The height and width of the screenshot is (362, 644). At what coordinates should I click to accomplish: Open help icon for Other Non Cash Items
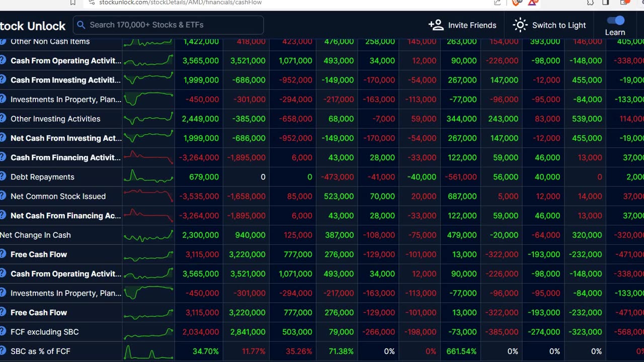tap(2, 41)
